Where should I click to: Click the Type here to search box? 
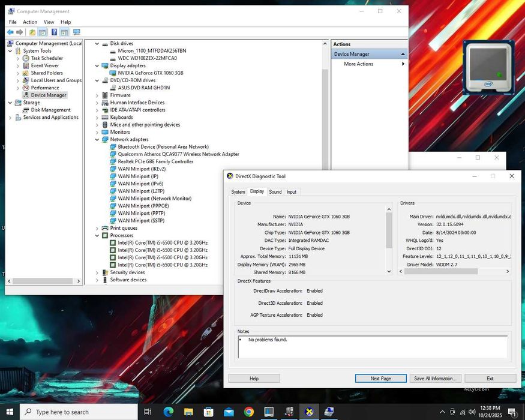pyautogui.click(x=79, y=412)
